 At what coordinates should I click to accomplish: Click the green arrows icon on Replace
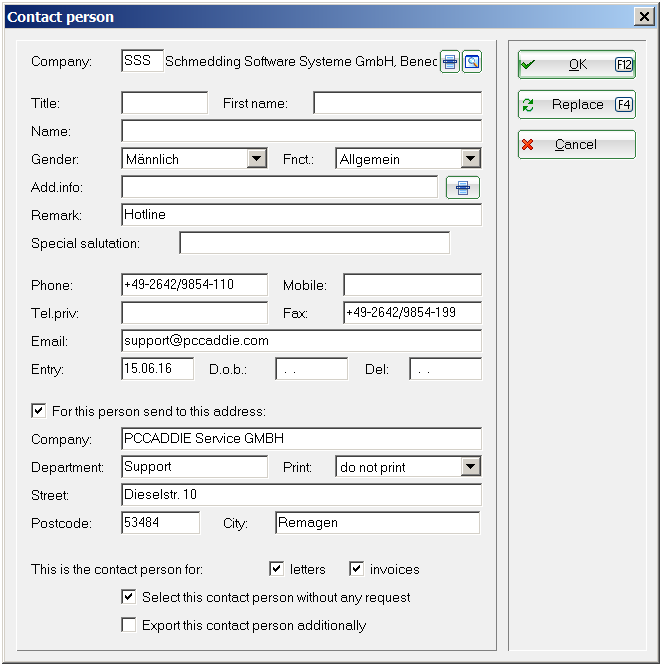click(528, 104)
